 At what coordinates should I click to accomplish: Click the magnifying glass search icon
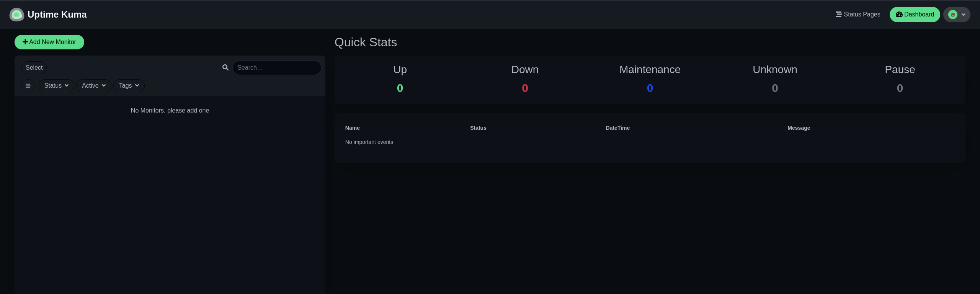tap(225, 67)
